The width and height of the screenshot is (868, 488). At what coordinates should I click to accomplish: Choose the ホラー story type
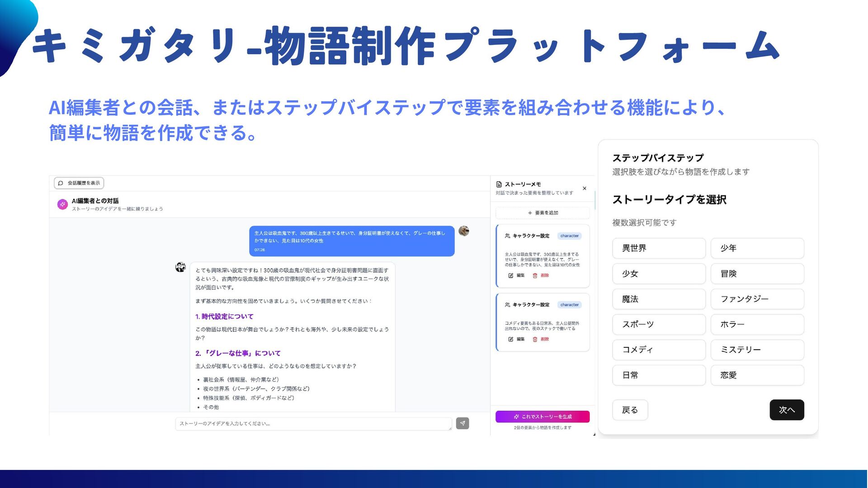pyautogui.click(x=757, y=324)
